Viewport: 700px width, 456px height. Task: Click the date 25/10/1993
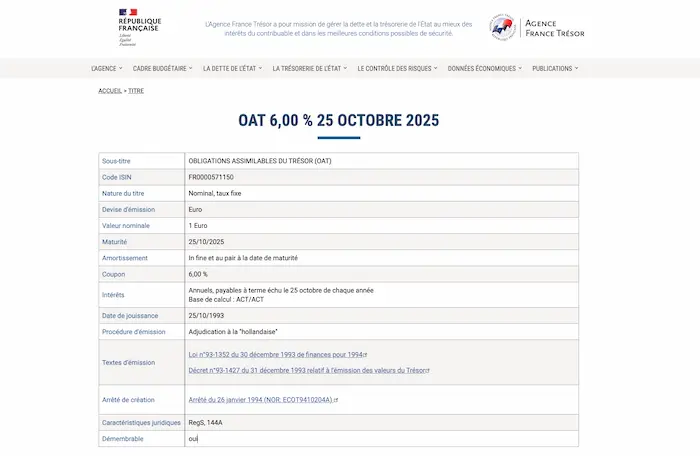point(206,316)
